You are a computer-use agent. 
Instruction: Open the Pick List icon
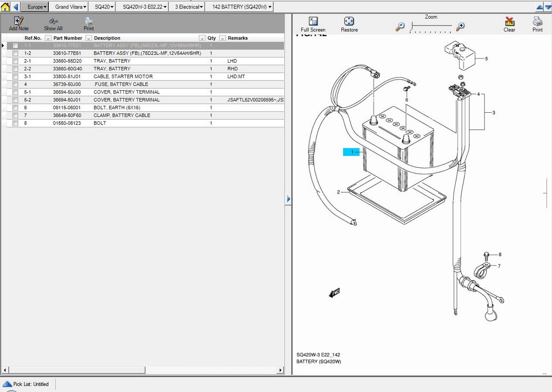(7, 384)
